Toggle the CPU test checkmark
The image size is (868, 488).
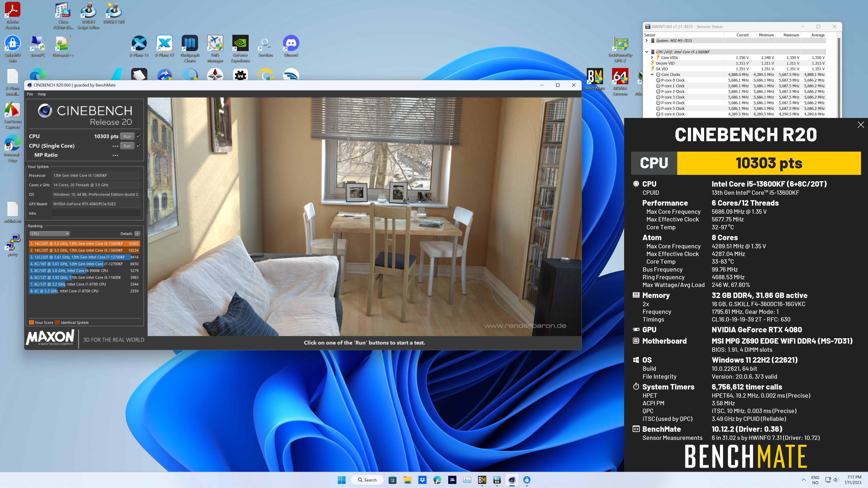click(139, 136)
